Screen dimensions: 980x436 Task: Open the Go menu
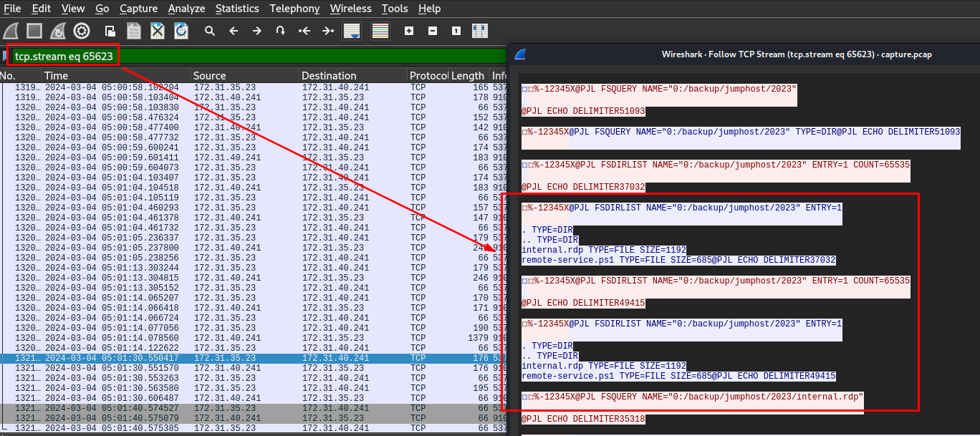(102, 9)
